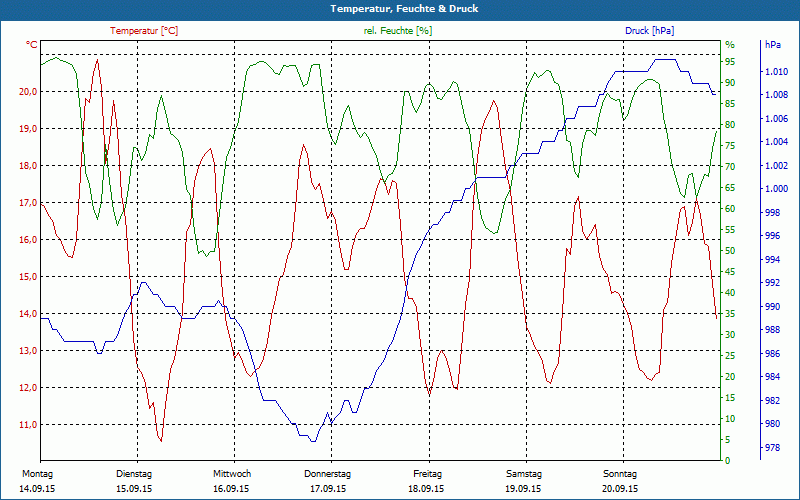Click the chart title 'Temperatur, Feuchte & Druck'

[404, 9]
